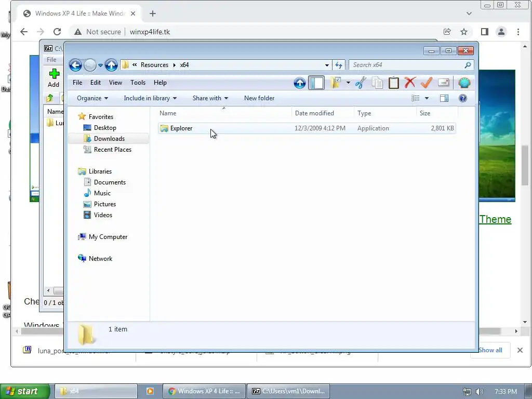Click the red X Delete icon
Screen dimensions: 532x399
pyautogui.click(x=410, y=83)
